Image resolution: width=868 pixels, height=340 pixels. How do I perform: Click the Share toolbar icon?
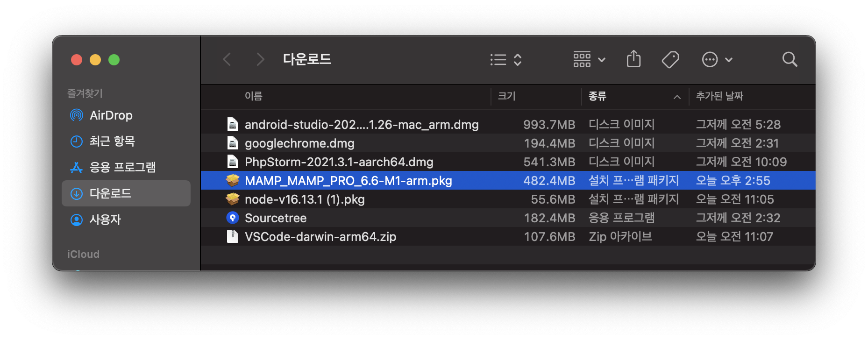pyautogui.click(x=633, y=59)
